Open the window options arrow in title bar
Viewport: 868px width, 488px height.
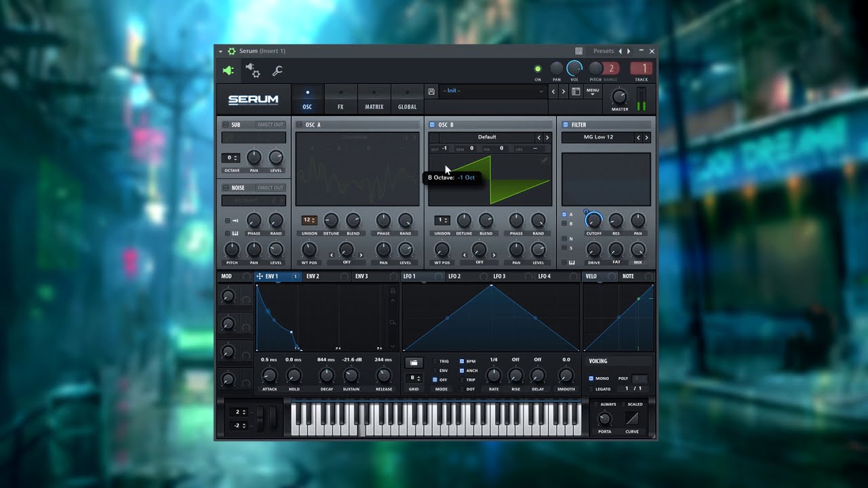click(x=220, y=51)
